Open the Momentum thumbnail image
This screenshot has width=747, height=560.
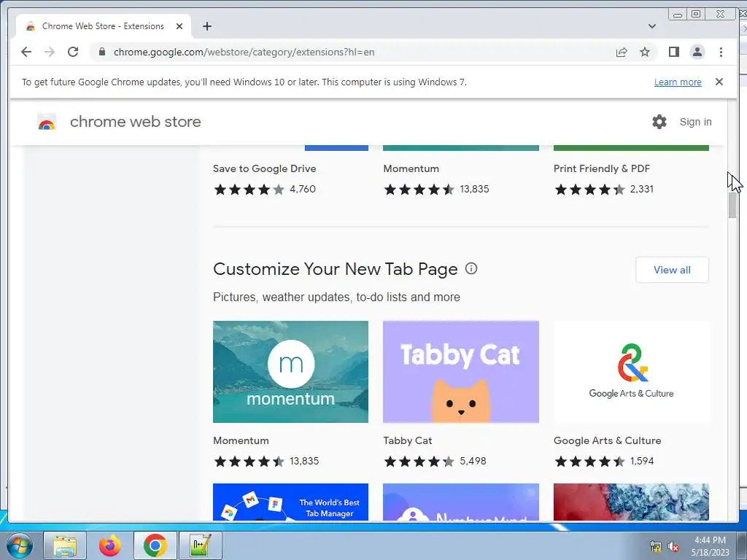pos(290,371)
